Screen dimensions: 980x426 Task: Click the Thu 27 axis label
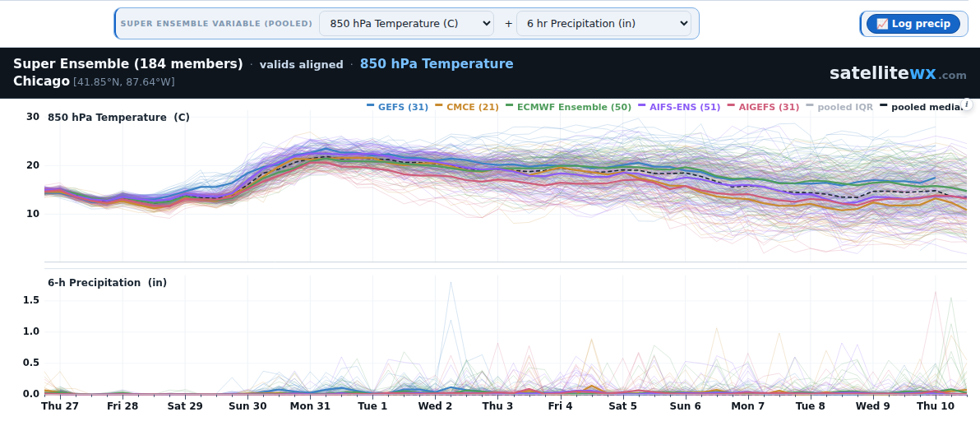tap(60, 406)
